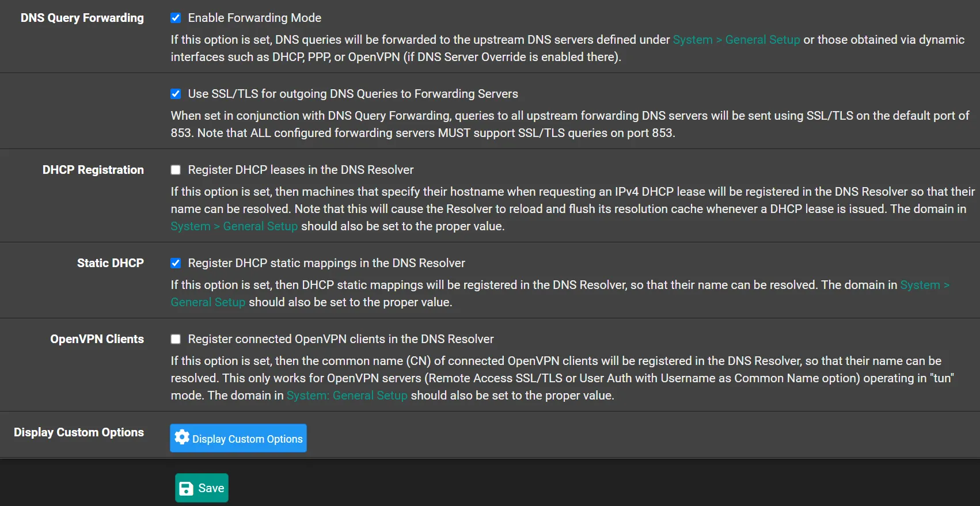Click the gear icon on Display Custom Options
This screenshot has height=506, width=980.
pyautogui.click(x=182, y=437)
